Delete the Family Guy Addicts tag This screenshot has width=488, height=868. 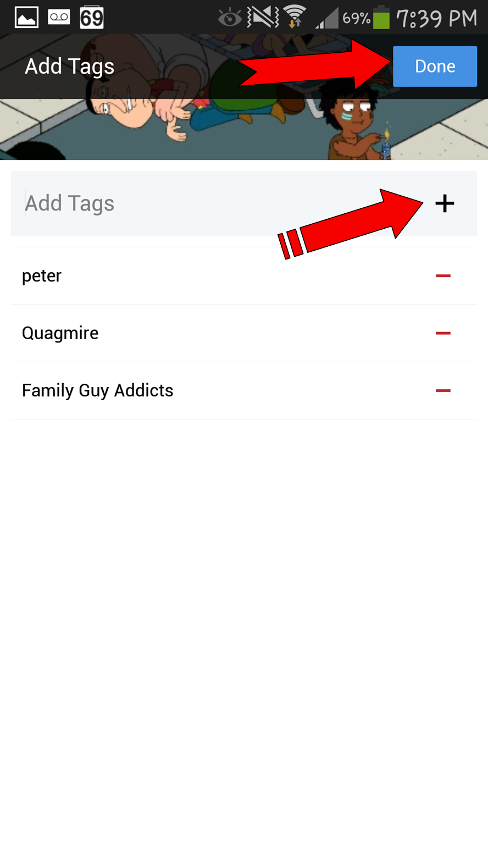pos(443,390)
